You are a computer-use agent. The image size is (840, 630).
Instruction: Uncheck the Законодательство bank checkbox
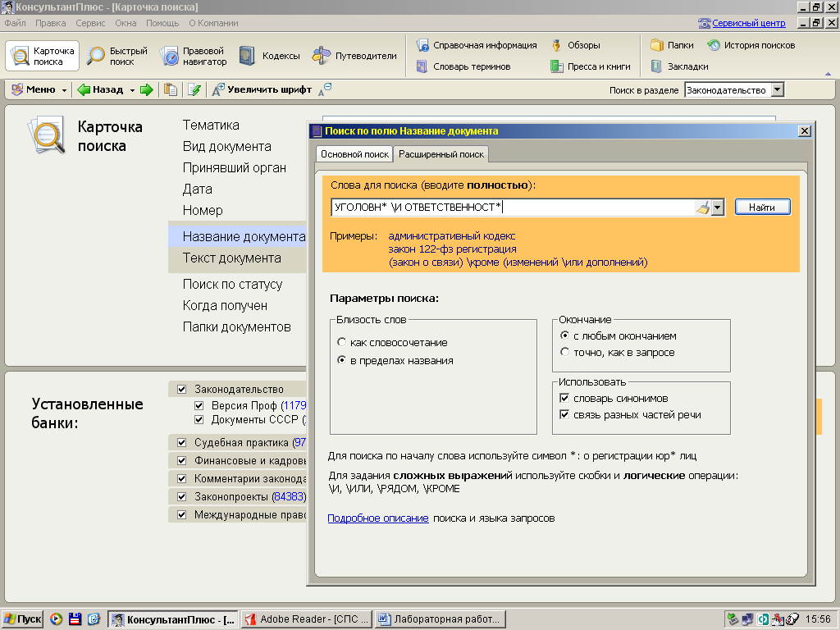181,389
